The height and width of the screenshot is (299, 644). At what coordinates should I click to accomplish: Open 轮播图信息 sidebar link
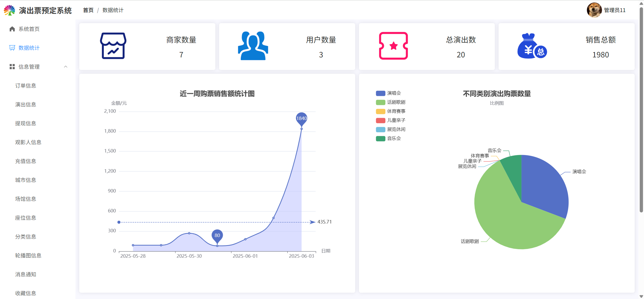[x=28, y=255]
